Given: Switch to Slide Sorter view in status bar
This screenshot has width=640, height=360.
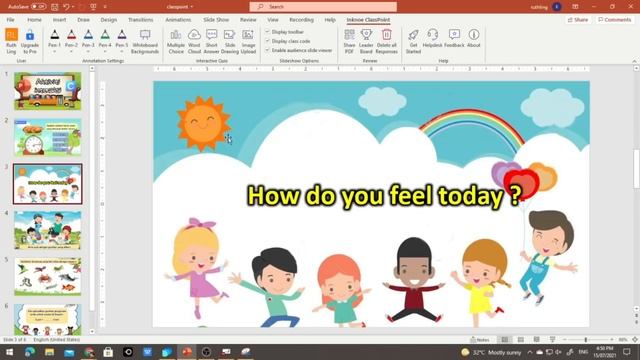Looking at the screenshot, I should tap(521, 340).
